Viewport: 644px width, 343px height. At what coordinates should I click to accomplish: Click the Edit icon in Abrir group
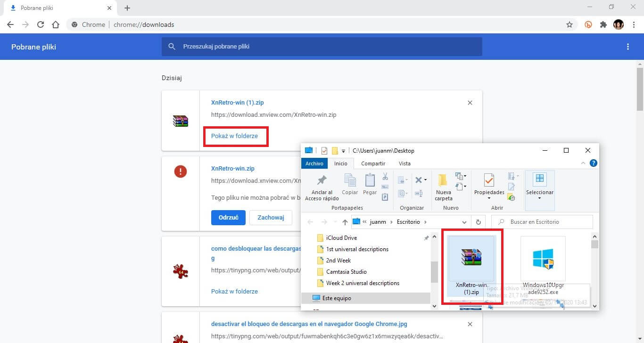[x=512, y=187]
